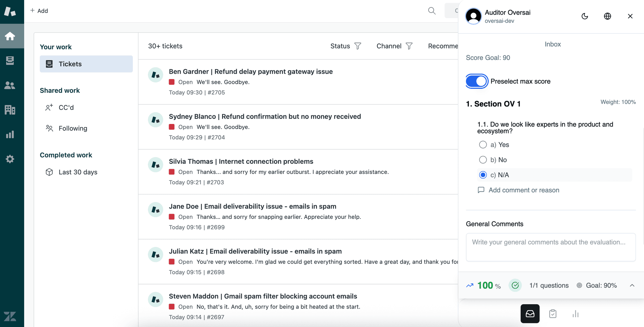The image size is (644, 327).
Task: Switch to dark mode with the moon icon
Action: (585, 16)
